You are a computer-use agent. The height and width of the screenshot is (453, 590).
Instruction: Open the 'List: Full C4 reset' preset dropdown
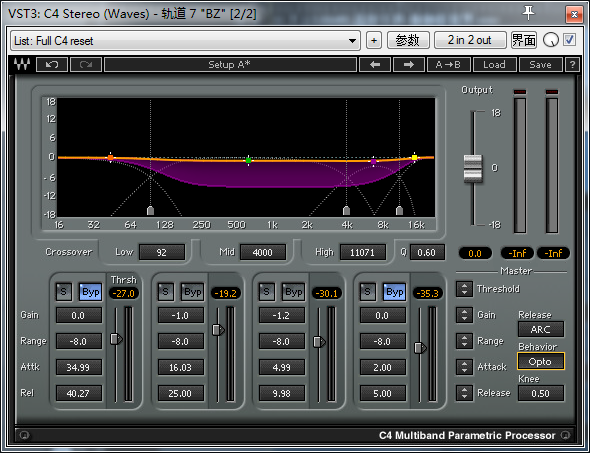[x=186, y=41]
